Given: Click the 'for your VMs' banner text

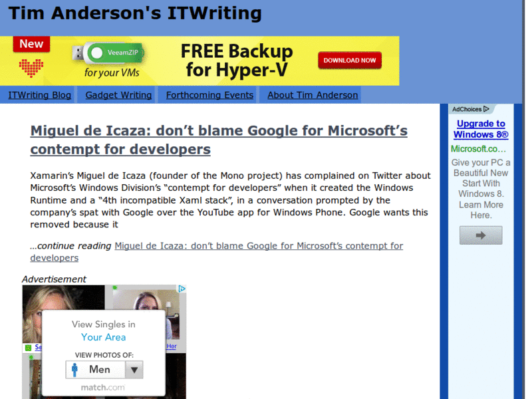Looking at the screenshot, I should pos(112,72).
